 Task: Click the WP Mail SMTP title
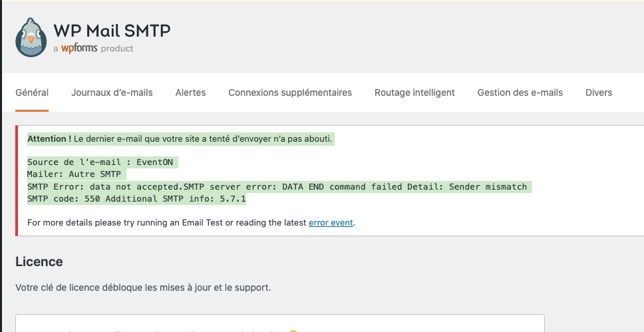point(112,31)
